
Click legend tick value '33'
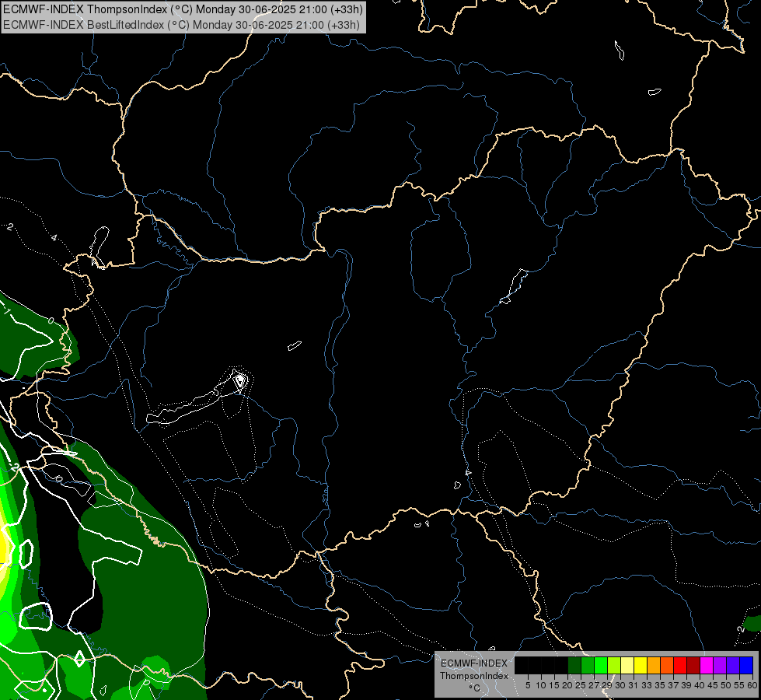click(647, 685)
